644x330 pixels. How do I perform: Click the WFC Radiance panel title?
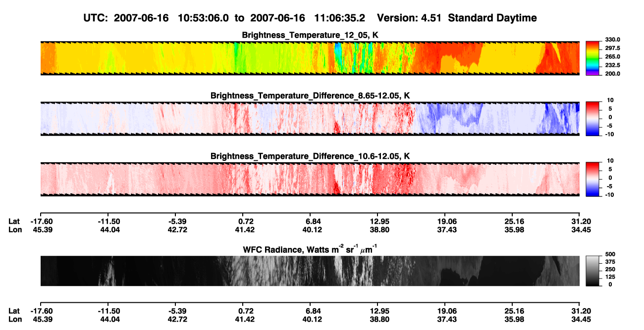point(310,249)
